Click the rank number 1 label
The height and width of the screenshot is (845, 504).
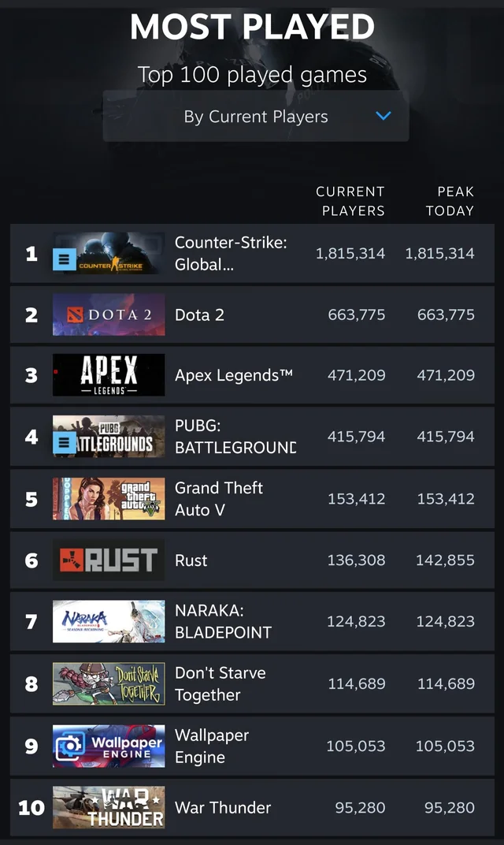tap(31, 254)
